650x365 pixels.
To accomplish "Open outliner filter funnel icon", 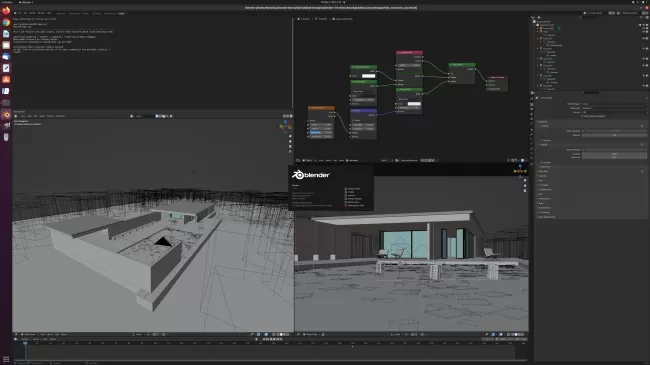I will [640, 17].
